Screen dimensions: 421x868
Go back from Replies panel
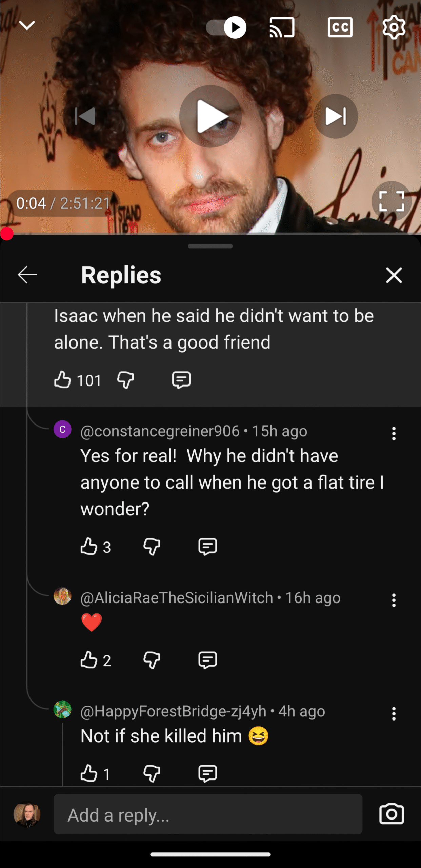pos(27,275)
